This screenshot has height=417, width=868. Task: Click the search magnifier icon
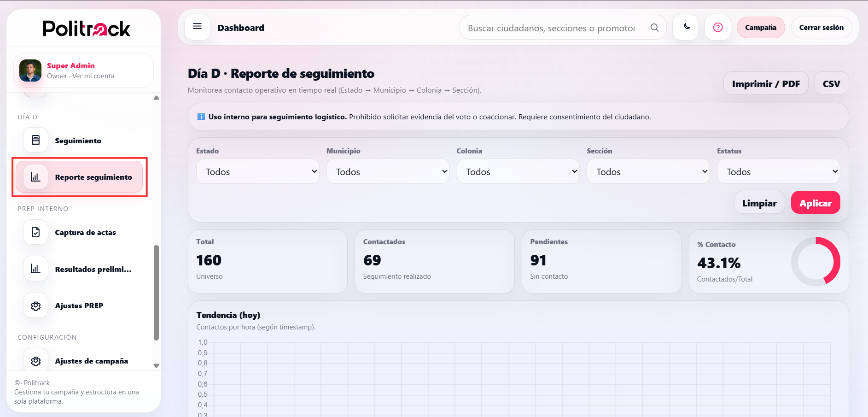point(654,27)
